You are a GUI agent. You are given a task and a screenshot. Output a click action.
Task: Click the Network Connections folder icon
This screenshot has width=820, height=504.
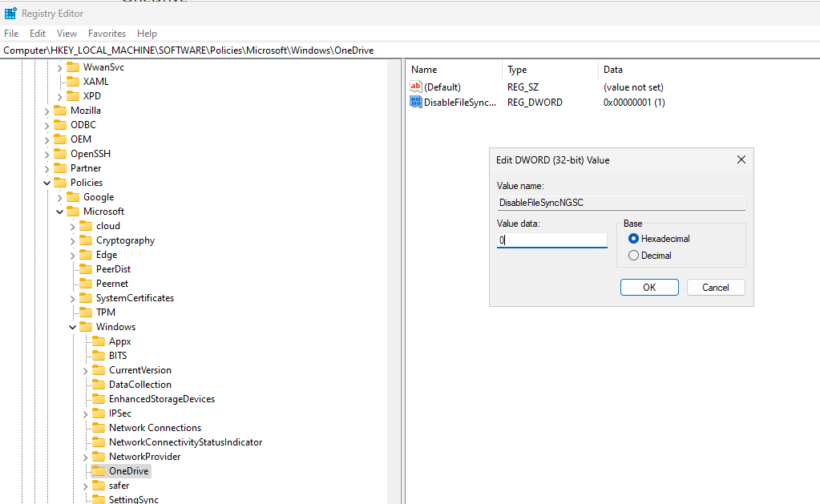99,428
